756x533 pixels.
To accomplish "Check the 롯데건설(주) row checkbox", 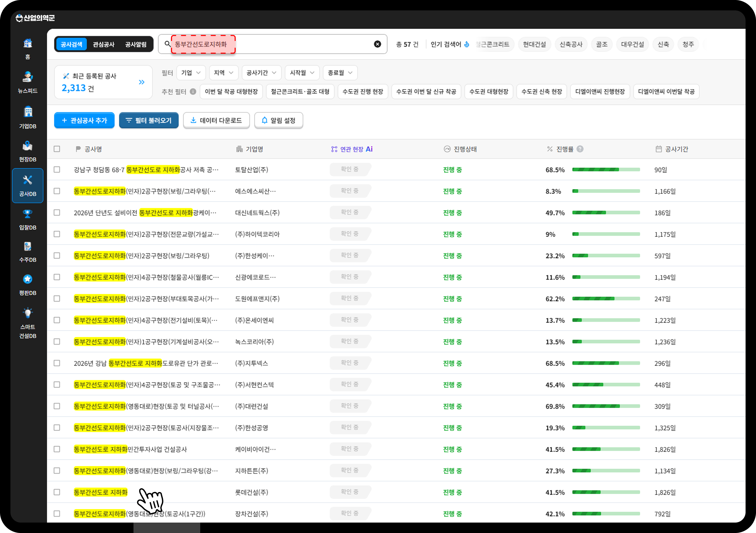I will pyautogui.click(x=57, y=492).
